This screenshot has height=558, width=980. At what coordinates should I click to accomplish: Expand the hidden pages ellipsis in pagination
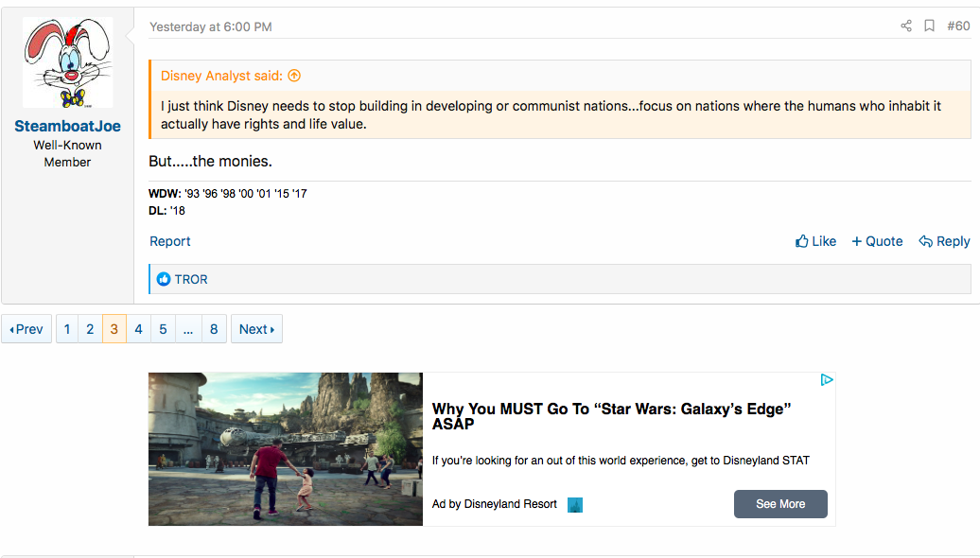pos(188,329)
